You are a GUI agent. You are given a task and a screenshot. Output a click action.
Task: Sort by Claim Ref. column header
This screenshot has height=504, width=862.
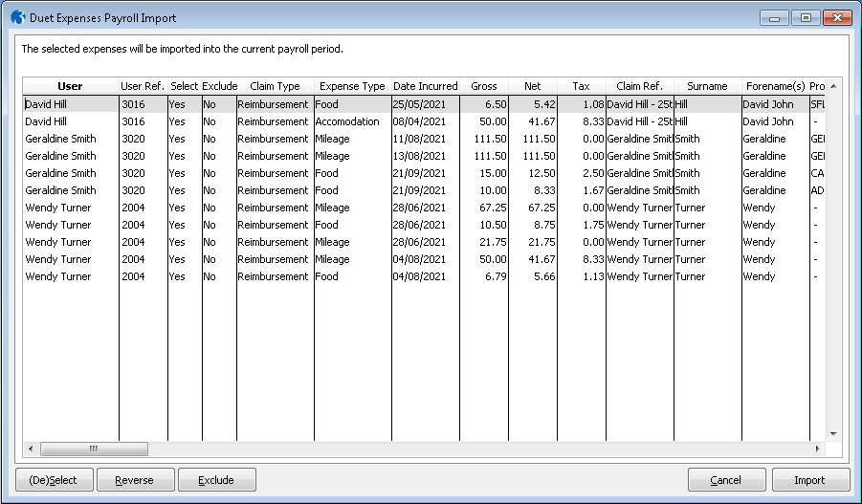tap(639, 86)
